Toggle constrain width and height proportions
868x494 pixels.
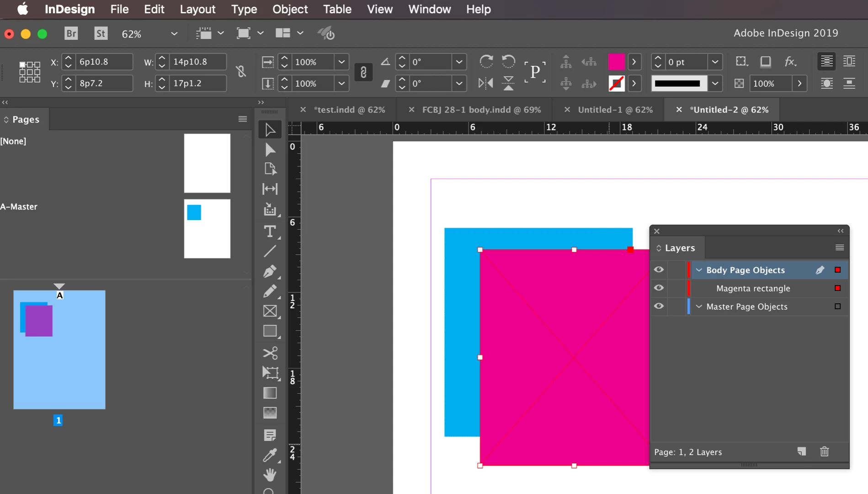241,71
